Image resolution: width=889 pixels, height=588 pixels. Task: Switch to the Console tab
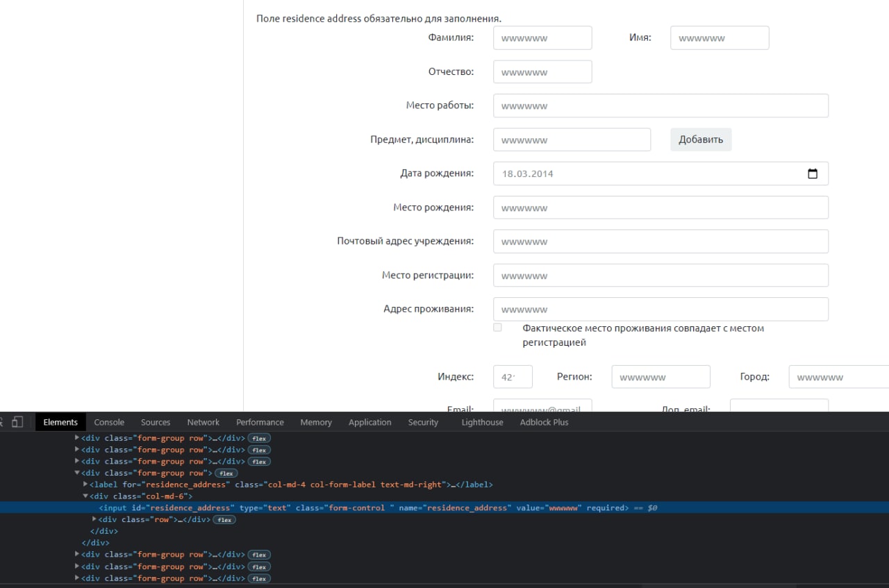[x=109, y=422]
